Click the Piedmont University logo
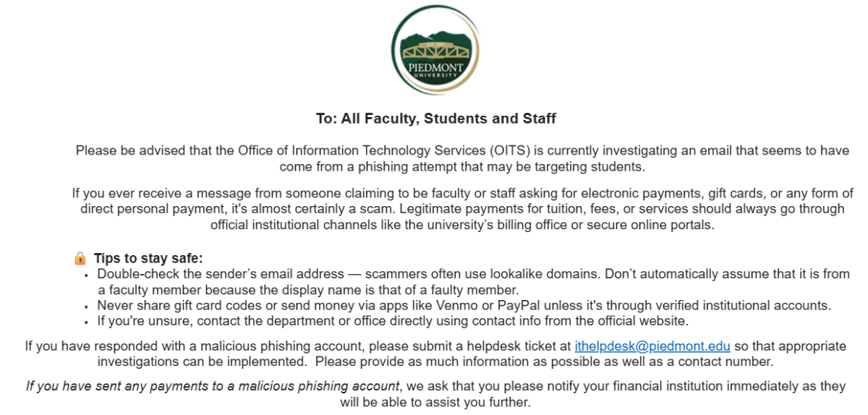Image resolution: width=868 pixels, height=415 pixels. click(x=435, y=49)
